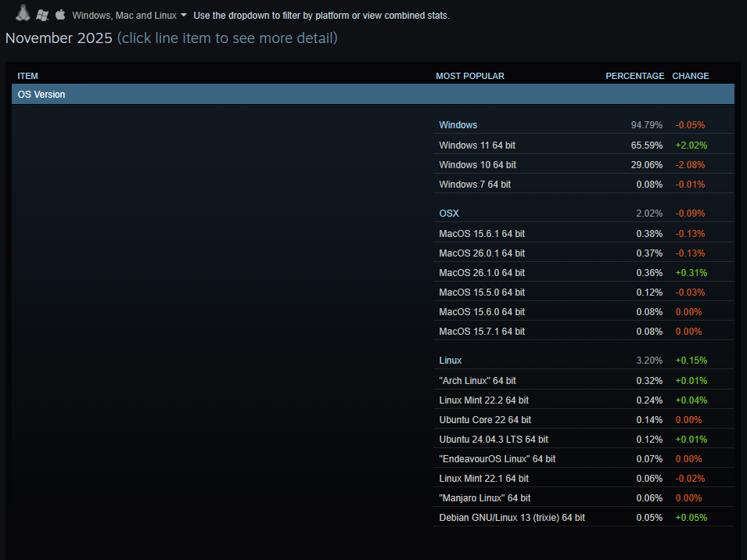Image resolution: width=747 pixels, height=560 pixels.
Task: Select the MacOS 26.1.0 64 bit row
Action: [x=584, y=272]
